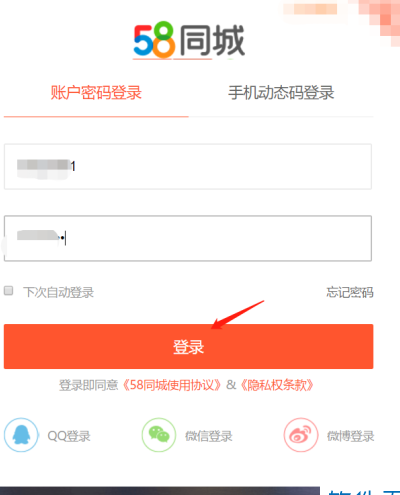Image resolution: width=400 pixels, height=495 pixels.
Task: Focus the password input field
Action: click(x=188, y=238)
